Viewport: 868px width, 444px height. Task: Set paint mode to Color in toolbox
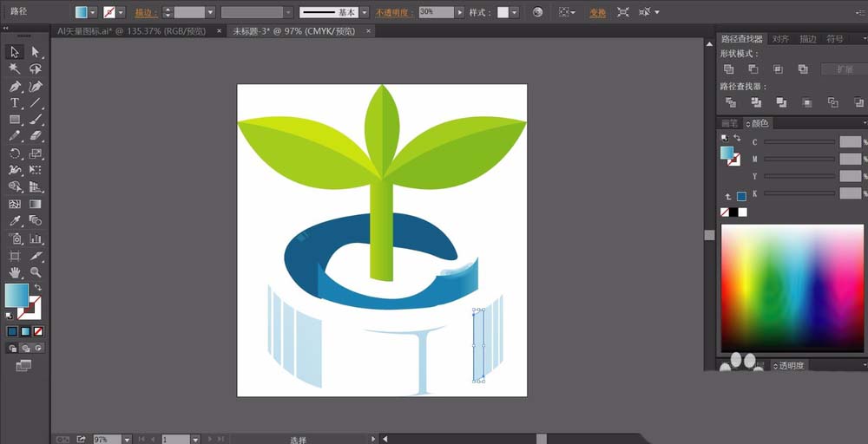[x=12, y=331]
